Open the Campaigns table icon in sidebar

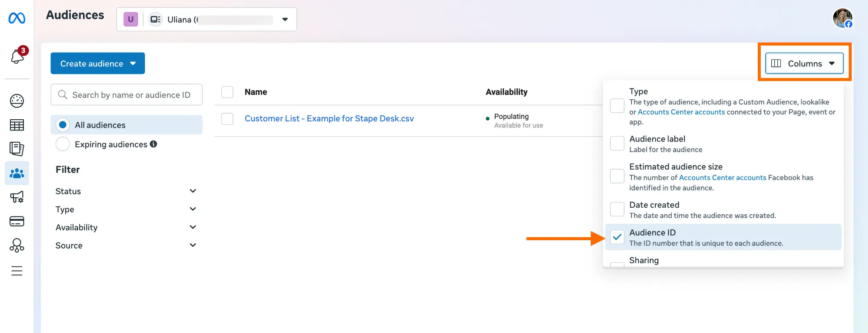pyautogui.click(x=16, y=125)
